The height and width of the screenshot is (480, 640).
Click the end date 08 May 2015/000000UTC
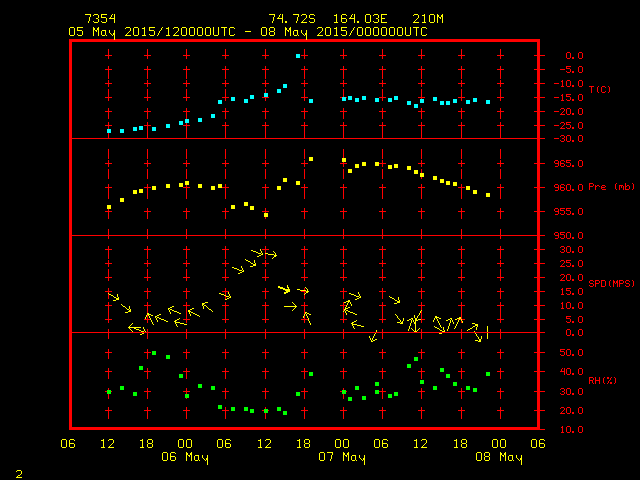point(347,31)
